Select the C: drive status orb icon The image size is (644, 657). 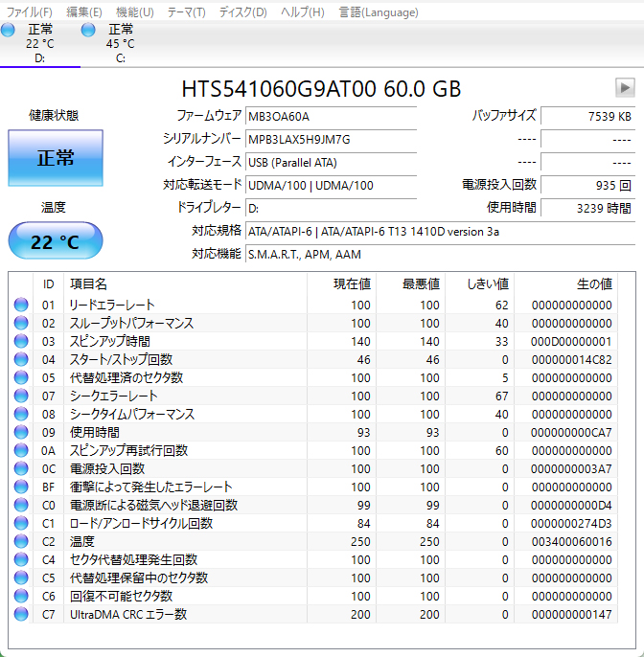(x=89, y=31)
